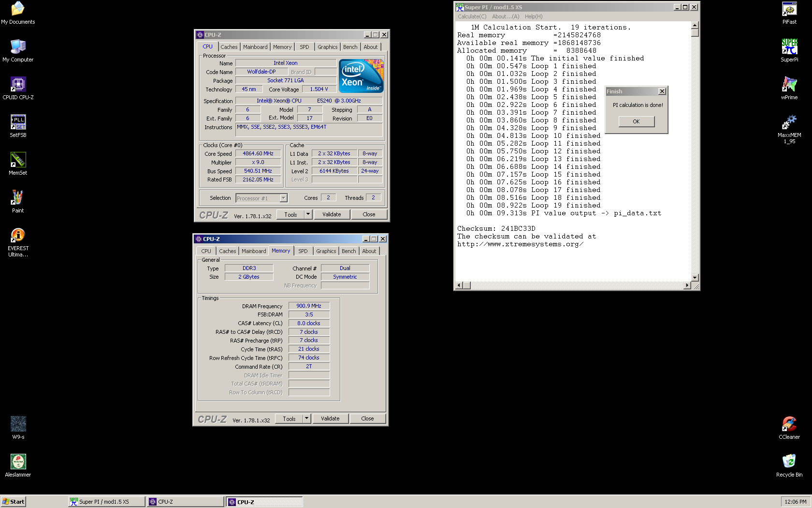This screenshot has width=812, height=508.
Task: Launch CPUID CPU-Z from the desktop
Action: [x=18, y=88]
